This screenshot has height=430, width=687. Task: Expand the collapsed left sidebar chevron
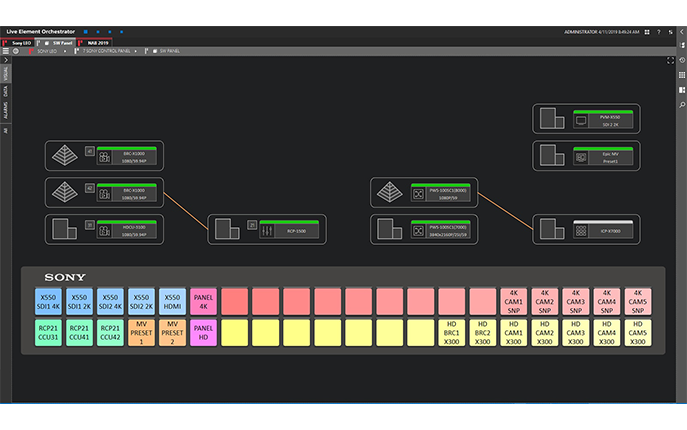(5, 62)
